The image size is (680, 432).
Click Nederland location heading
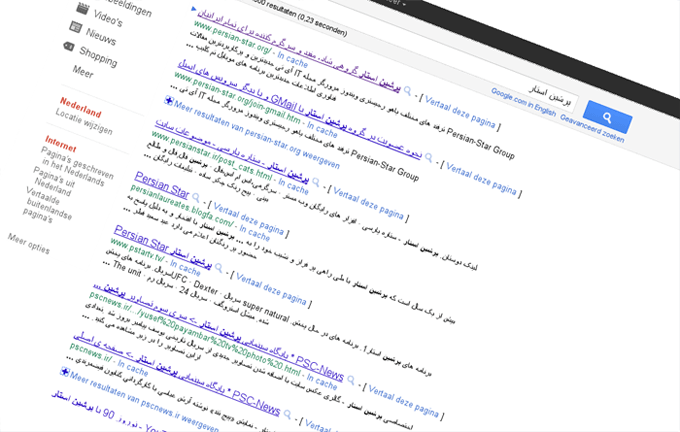pos(81,107)
